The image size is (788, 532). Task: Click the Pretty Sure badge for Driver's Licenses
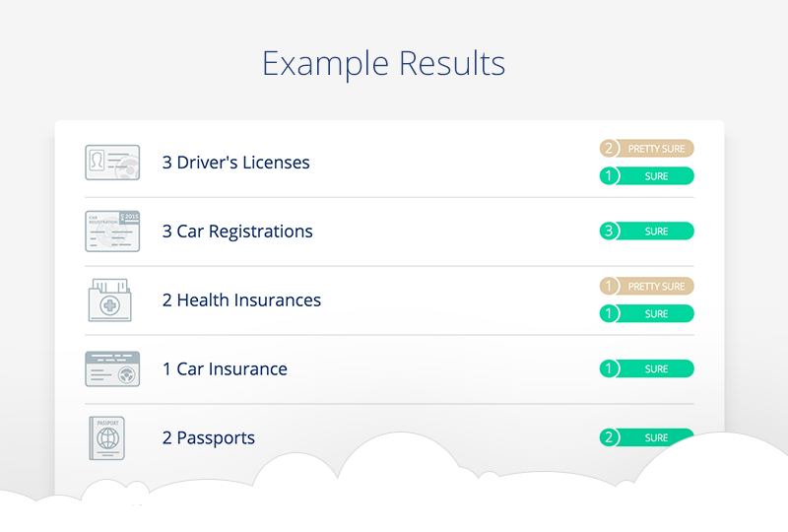tap(647, 149)
